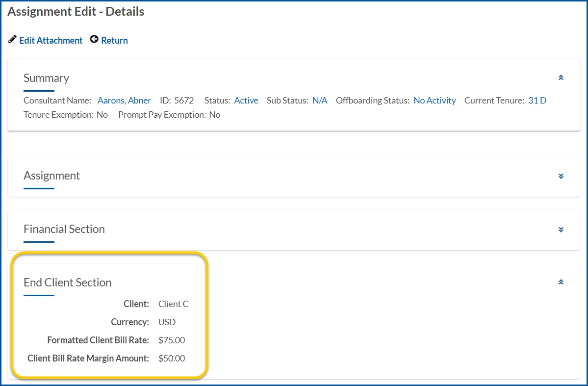Select the Assignment section heading
Screen dimensions: 588x386
point(52,176)
